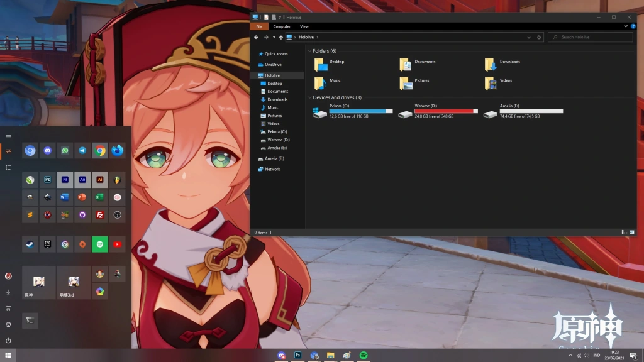Open the View ribbon tab
The height and width of the screenshot is (362, 644).
[x=304, y=26]
